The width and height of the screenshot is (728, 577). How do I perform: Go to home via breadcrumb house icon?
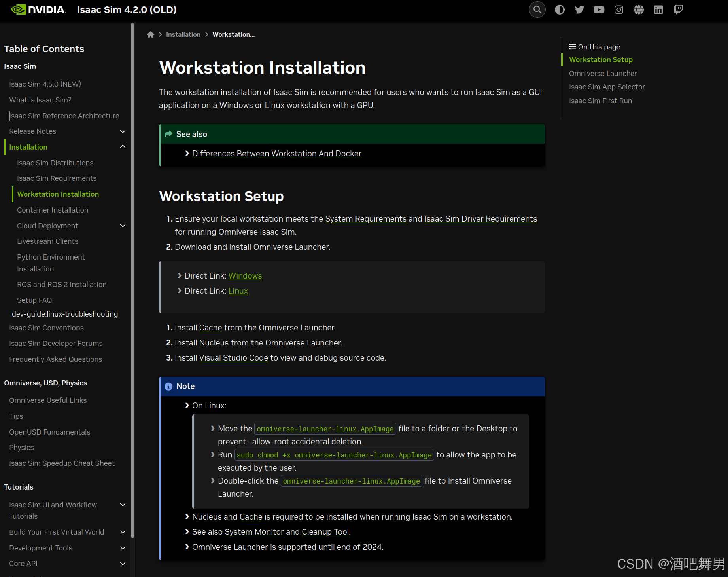click(150, 34)
